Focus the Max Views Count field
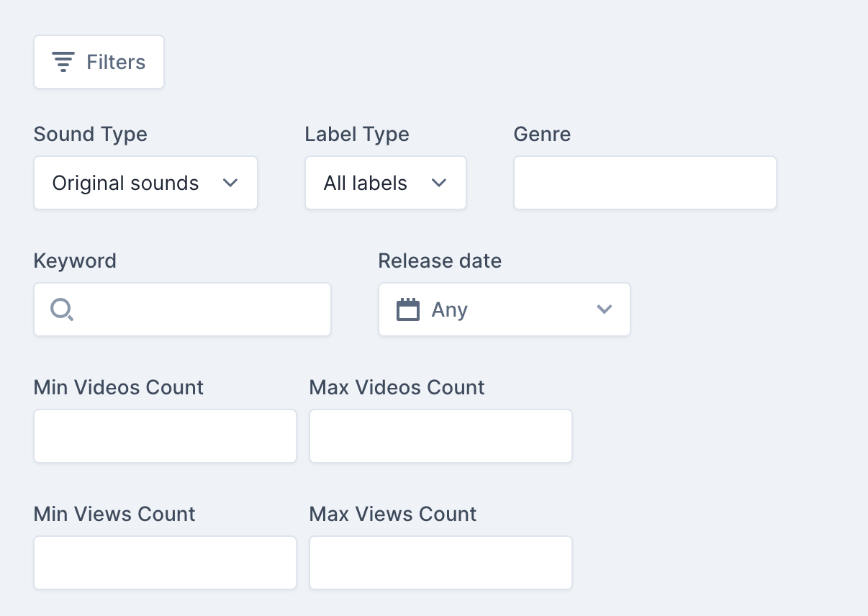Viewport: 868px width, 616px height. pyautogui.click(x=440, y=563)
